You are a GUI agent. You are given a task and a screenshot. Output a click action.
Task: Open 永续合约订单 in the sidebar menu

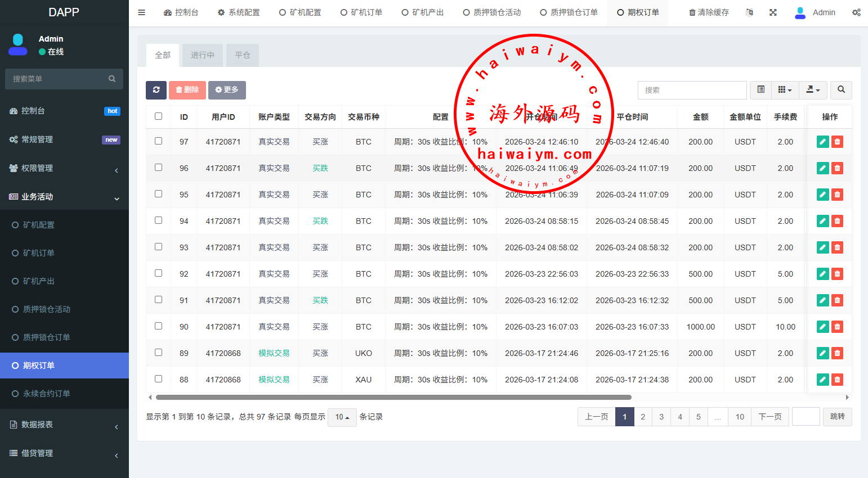point(47,394)
